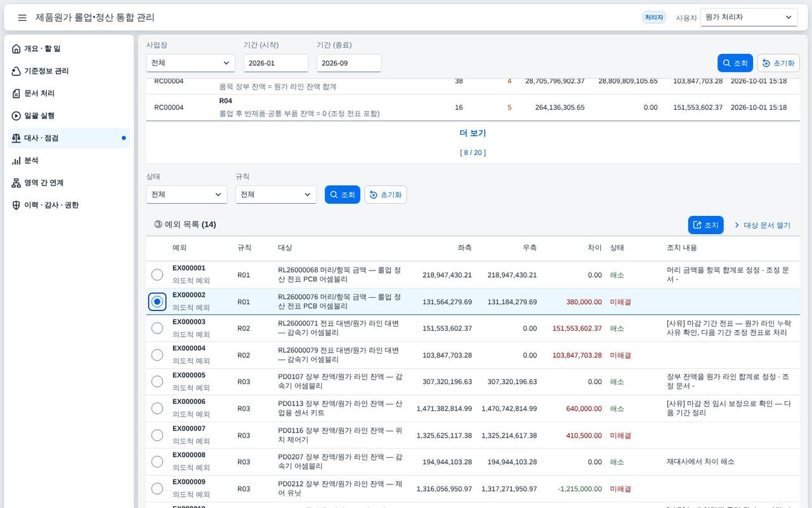The image size is (812, 508).
Task: Click the 영역 간 연계 network icon
Action: coord(16,183)
